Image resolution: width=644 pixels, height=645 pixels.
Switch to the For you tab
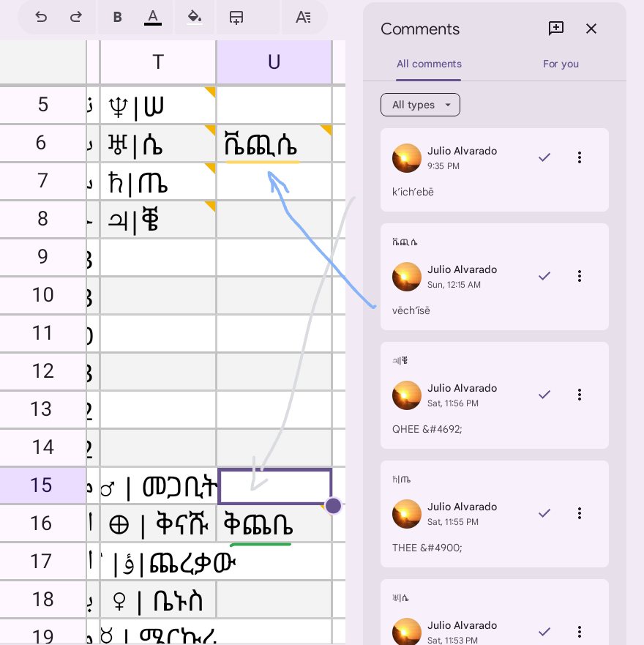pyautogui.click(x=561, y=64)
